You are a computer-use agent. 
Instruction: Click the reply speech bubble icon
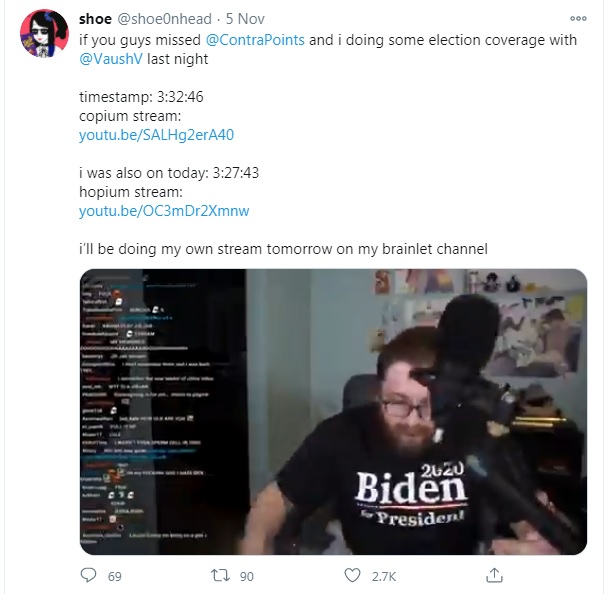pos(88,575)
